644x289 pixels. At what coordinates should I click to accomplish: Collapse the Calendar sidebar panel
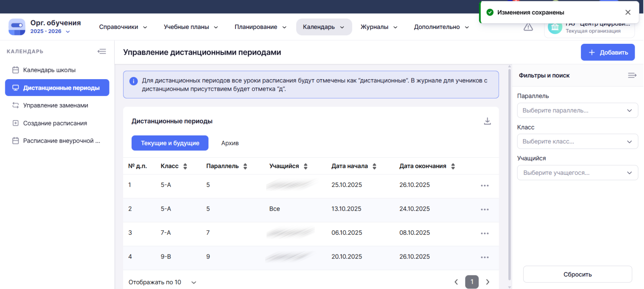pyautogui.click(x=102, y=51)
